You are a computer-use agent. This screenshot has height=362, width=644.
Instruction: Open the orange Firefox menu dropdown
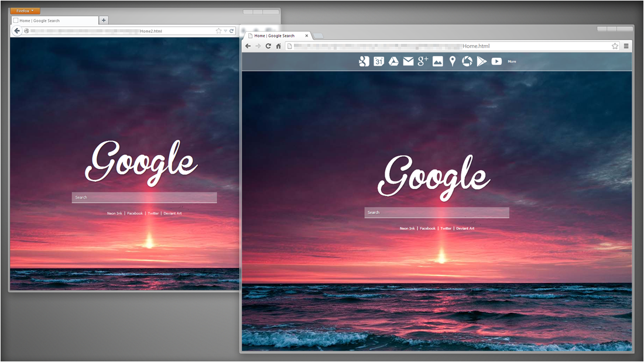[x=24, y=10]
